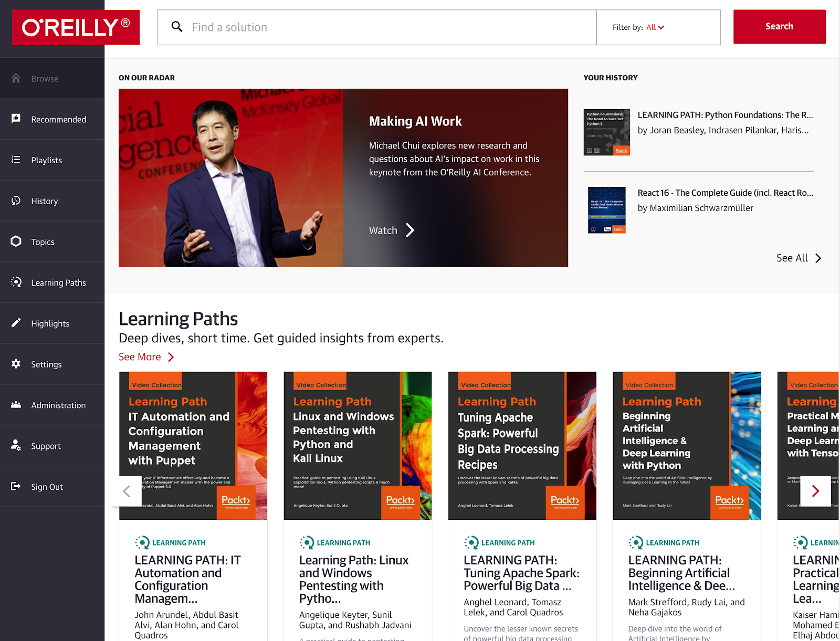Open Administration in the sidebar
This screenshot has height=641, width=840.
52,405
